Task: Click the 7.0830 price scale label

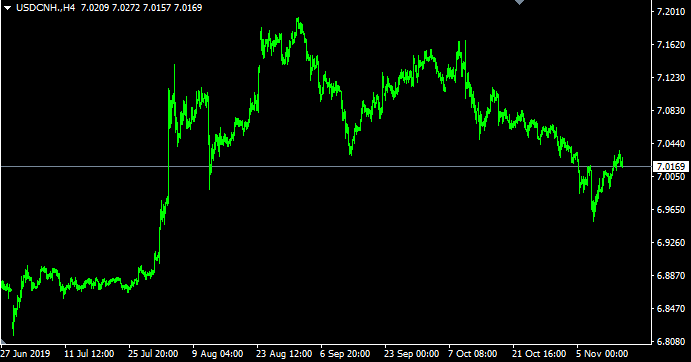Action: [671, 111]
